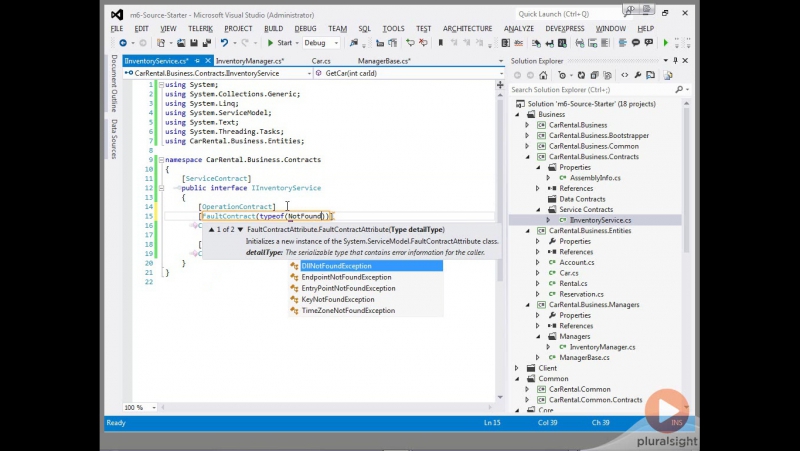The image size is (800, 451).
Task: Collapse the using directives block
Action: (x=161, y=85)
